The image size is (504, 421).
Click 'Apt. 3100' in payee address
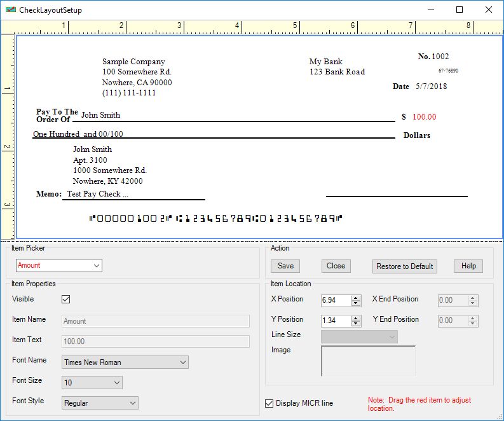coord(90,160)
